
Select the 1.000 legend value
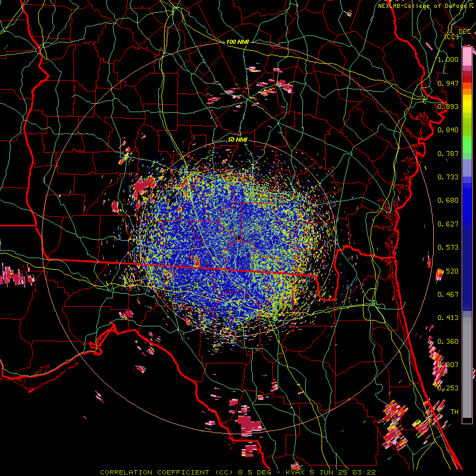[448, 59]
